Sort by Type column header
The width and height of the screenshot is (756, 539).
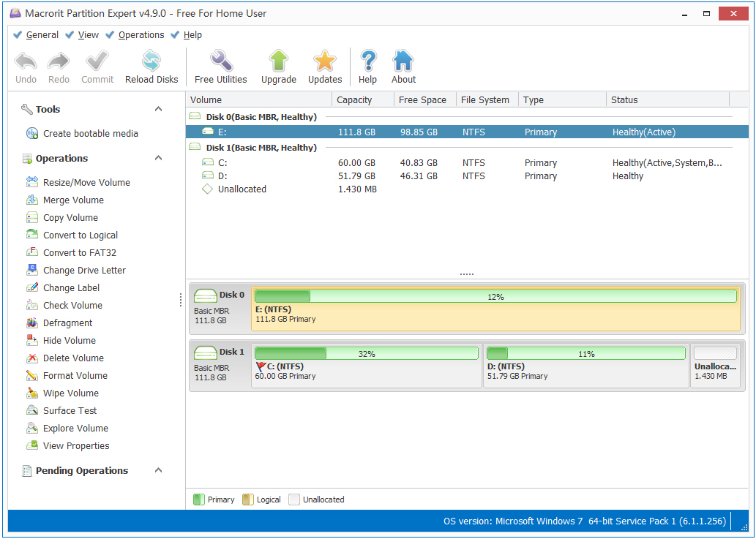tap(562, 99)
